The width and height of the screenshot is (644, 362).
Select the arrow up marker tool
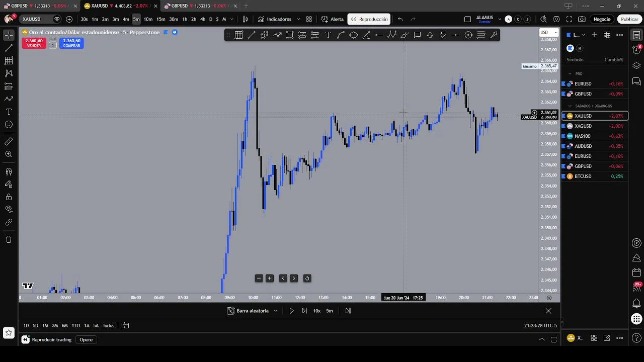(x=430, y=35)
